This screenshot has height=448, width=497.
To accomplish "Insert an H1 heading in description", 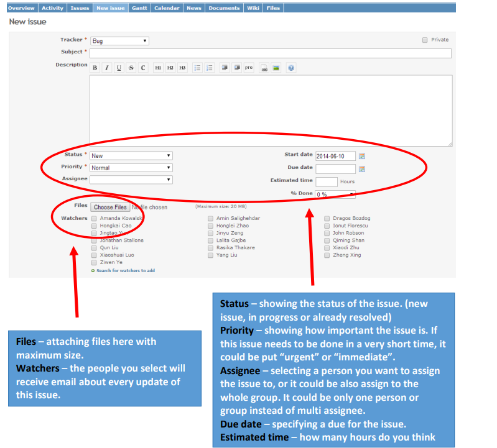I will pyautogui.click(x=158, y=68).
